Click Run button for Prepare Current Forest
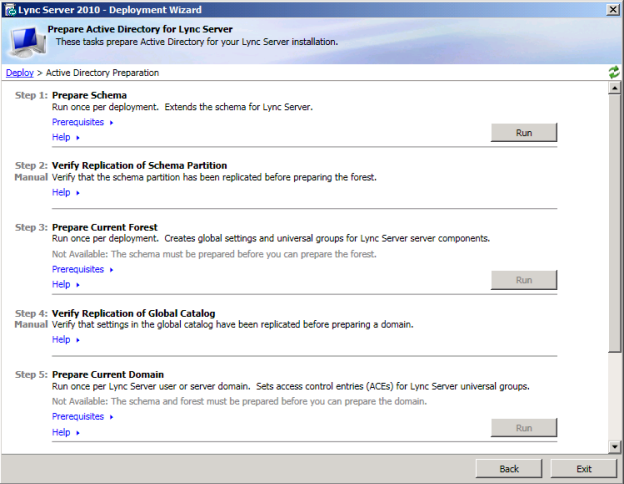The height and width of the screenshot is (484, 624). [x=523, y=280]
